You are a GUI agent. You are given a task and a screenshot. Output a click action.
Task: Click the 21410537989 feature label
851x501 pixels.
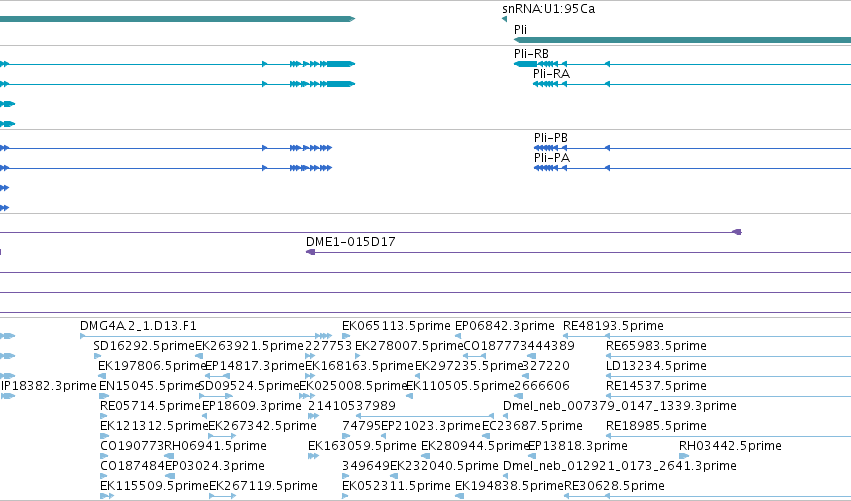click(352, 407)
